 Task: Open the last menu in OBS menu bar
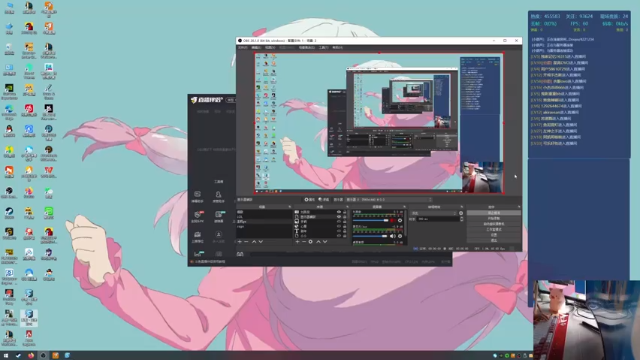point(338,48)
